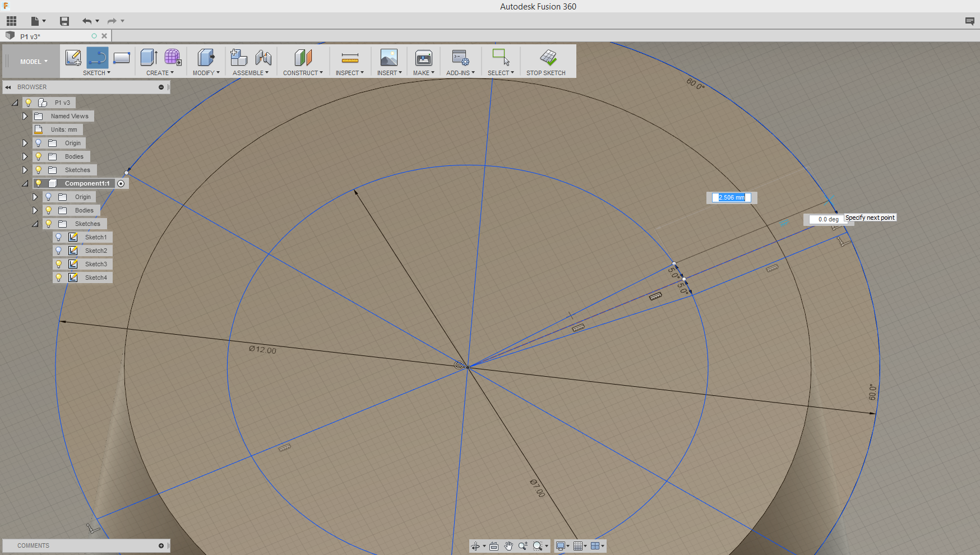The width and height of the screenshot is (980, 555).
Task: Click the Assemble New Component icon
Action: click(x=239, y=57)
